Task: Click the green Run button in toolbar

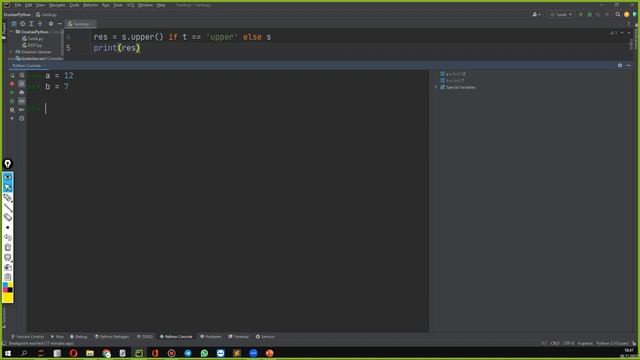Action: [581, 14]
